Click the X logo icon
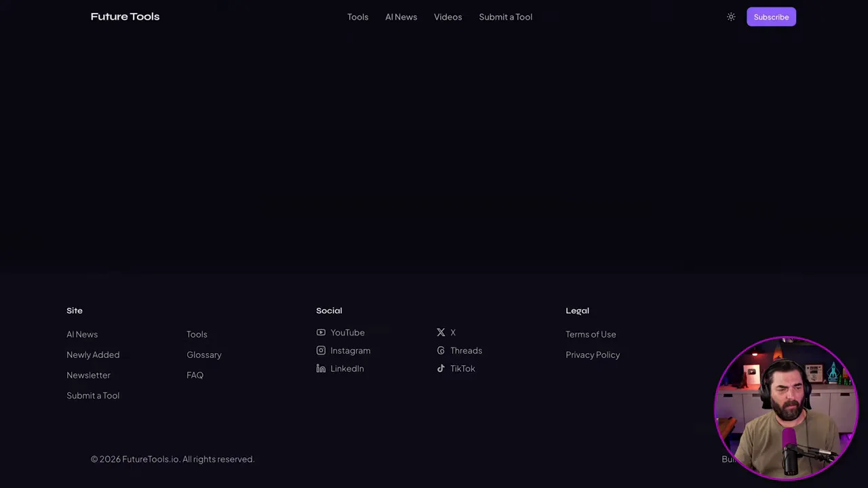This screenshot has height=488, width=868. point(441,333)
